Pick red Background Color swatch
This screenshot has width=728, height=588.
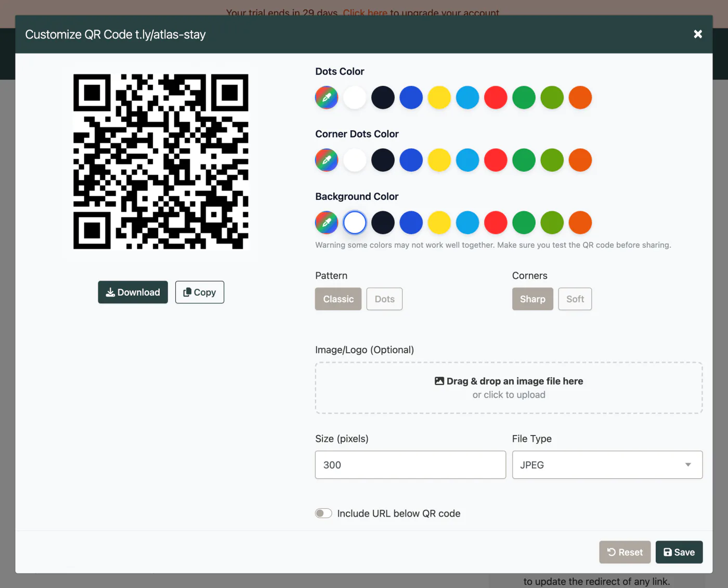click(496, 223)
